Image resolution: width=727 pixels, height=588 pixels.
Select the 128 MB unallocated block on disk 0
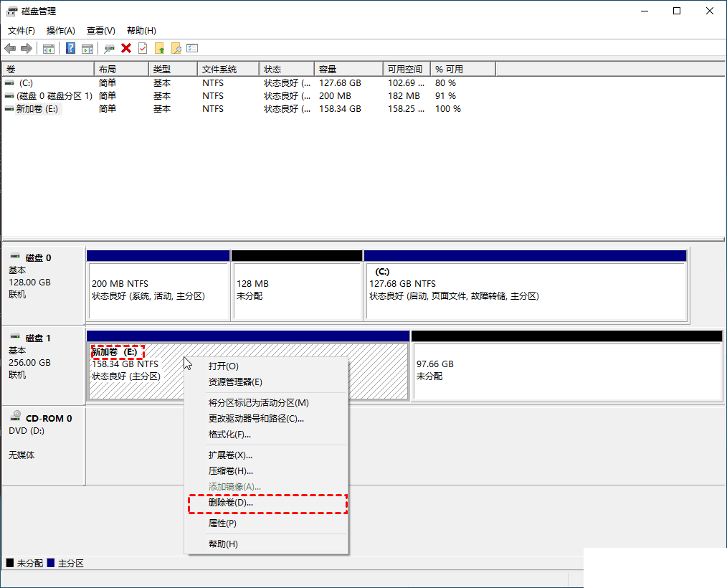(x=297, y=285)
